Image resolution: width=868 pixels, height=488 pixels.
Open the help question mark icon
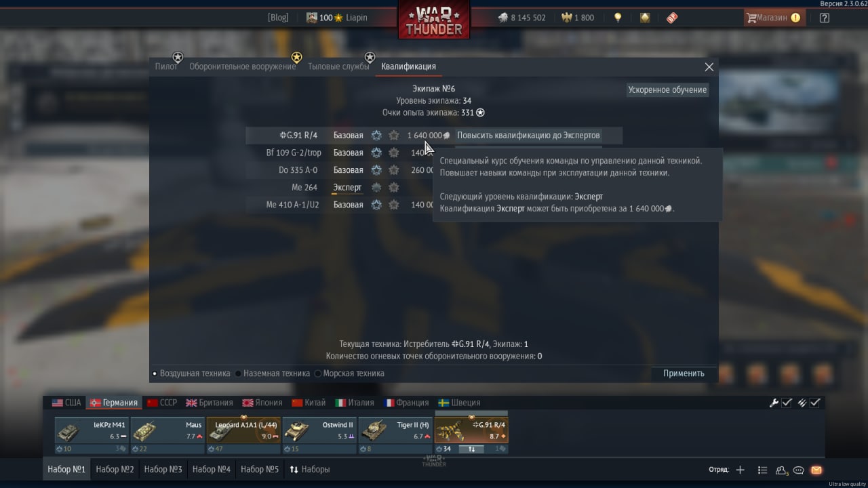tap(825, 18)
